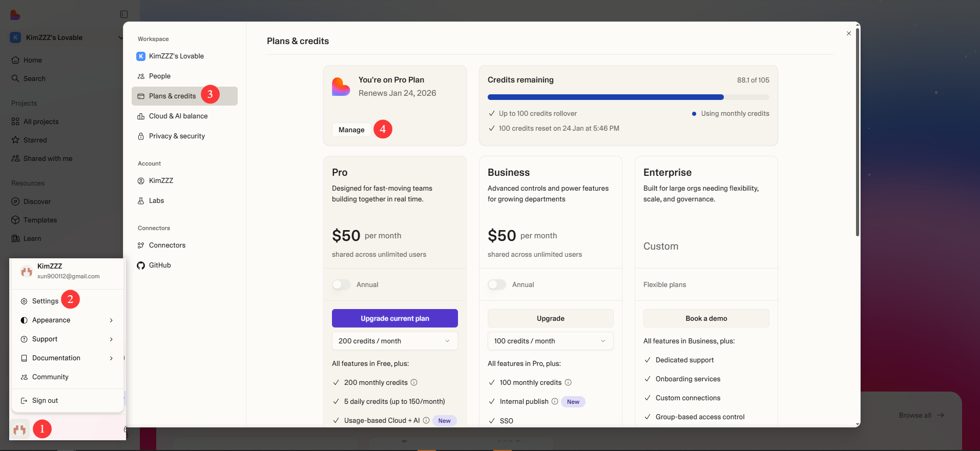
Task: Click the Connectors icon in settings
Action: coord(141,245)
